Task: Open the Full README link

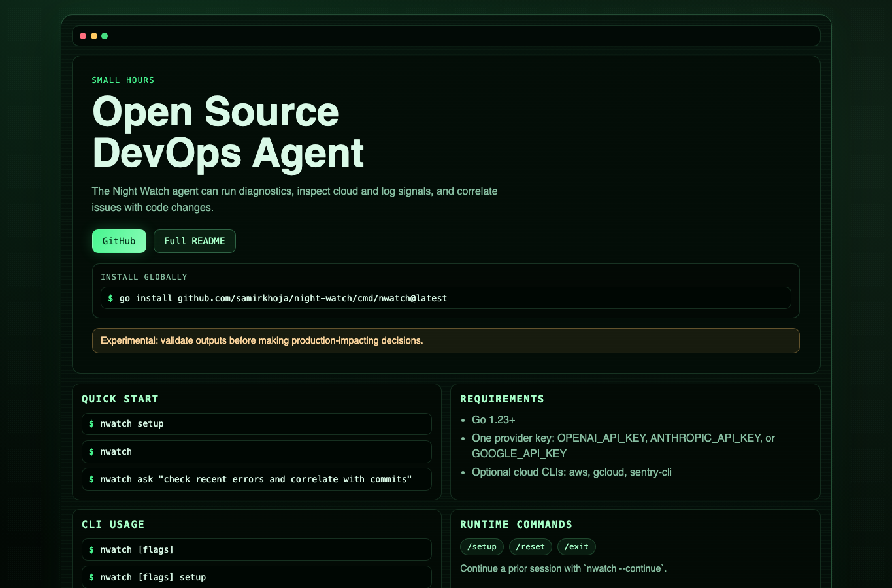Action: pyautogui.click(x=195, y=241)
